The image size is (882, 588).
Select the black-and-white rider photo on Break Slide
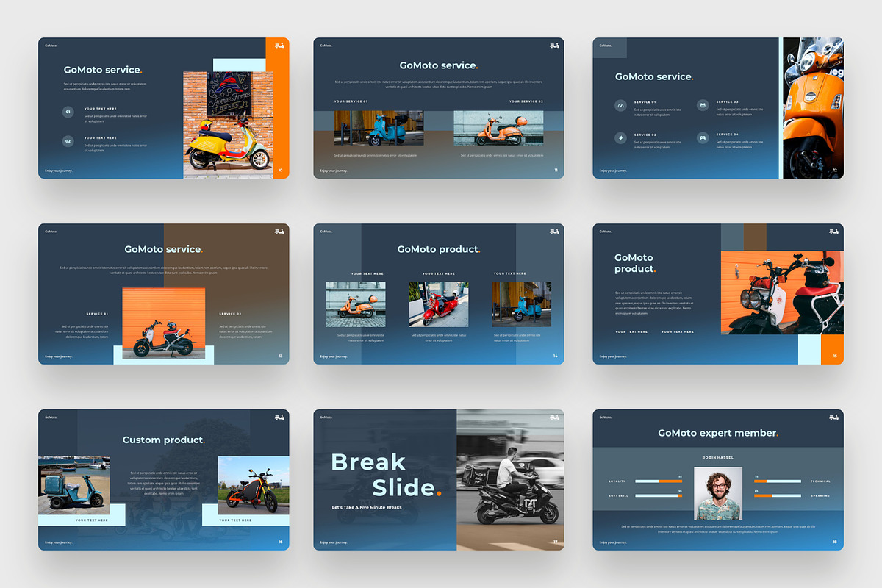[510, 480]
